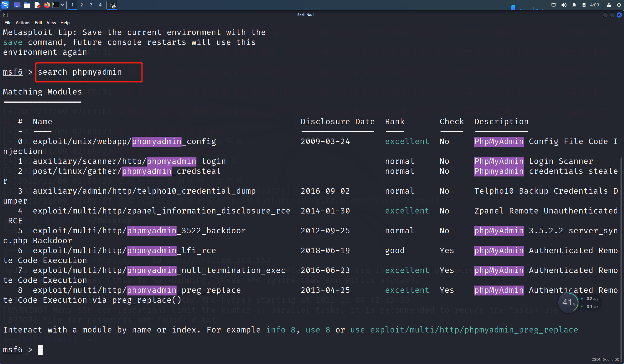624x364 pixels.
Task: Click module 1 'phpmyadmin_login' scanner name
Action: pos(129,161)
